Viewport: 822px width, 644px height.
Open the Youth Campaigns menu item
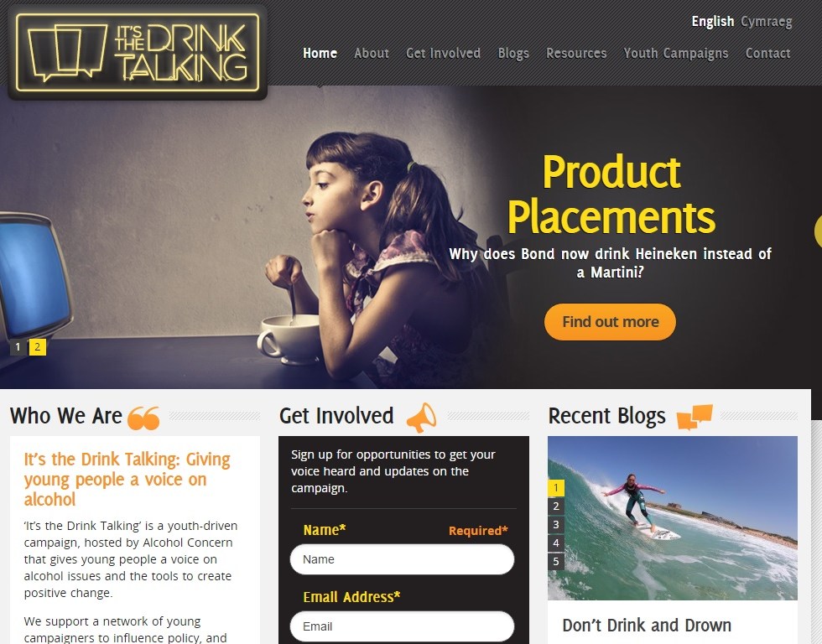click(676, 53)
